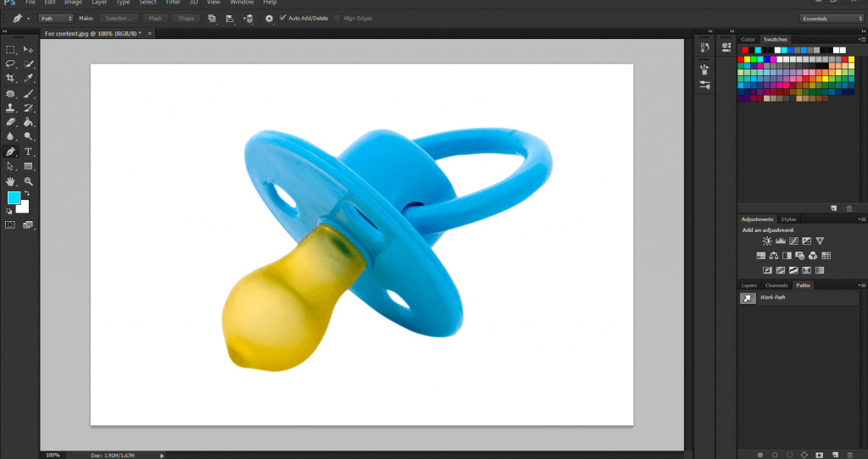Select the Pen tool in toolbox
This screenshot has height=459, width=868.
10,152
